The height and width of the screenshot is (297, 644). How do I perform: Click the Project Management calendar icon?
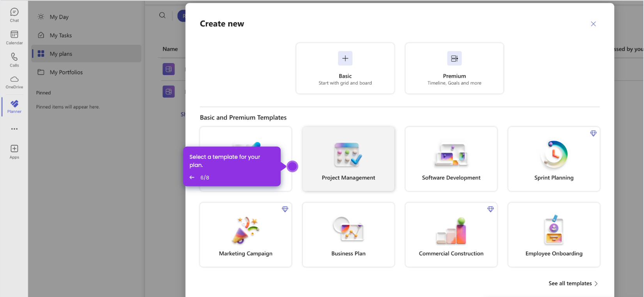coord(348,155)
